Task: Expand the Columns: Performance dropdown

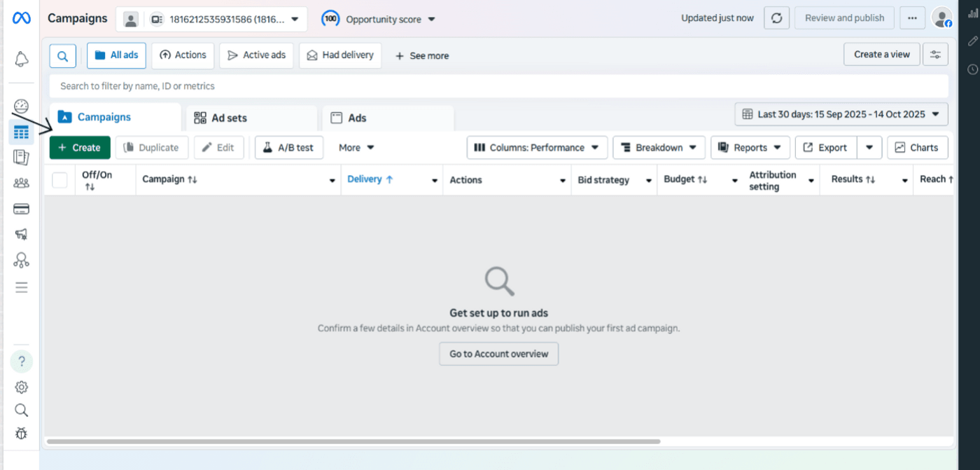Action: tap(537, 148)
